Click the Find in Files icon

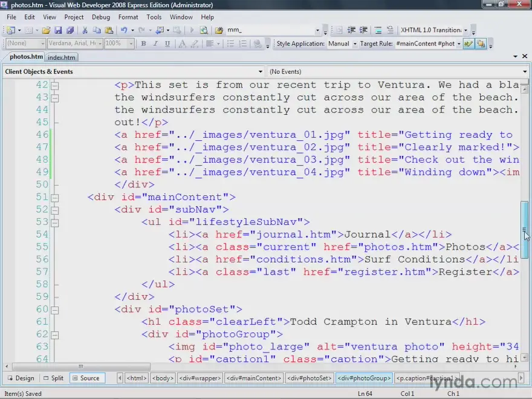point(219,30)
